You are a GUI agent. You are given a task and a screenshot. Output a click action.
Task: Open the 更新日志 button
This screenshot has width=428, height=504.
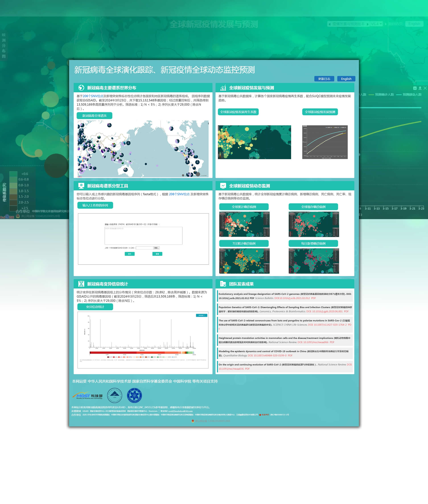[x=324, y=79]
